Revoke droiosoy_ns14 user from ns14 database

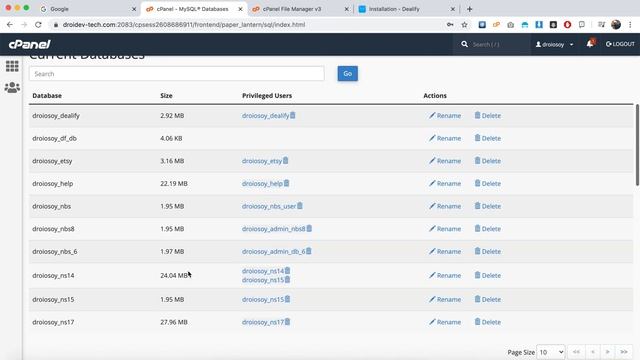(x=288, y=271)
